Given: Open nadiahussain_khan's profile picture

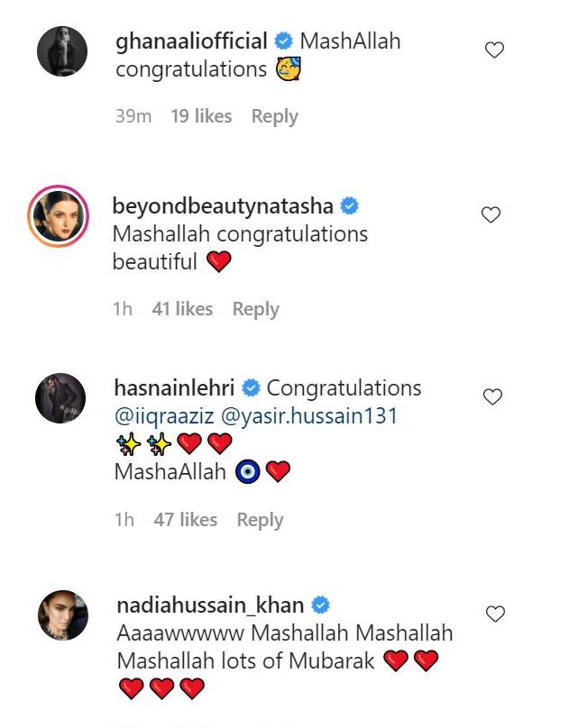Looking at the screenshot, I should (x=63, y=615).
